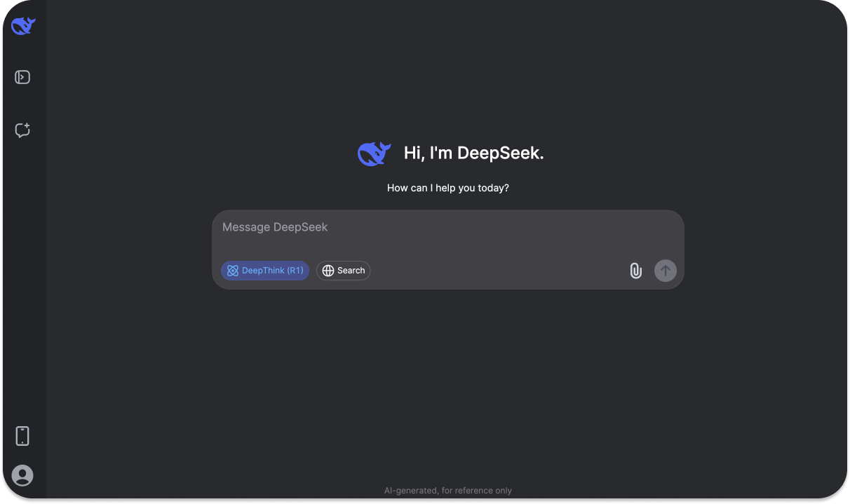
Task: Open the user profile avatar menu
Action: [x=22, y=475]
